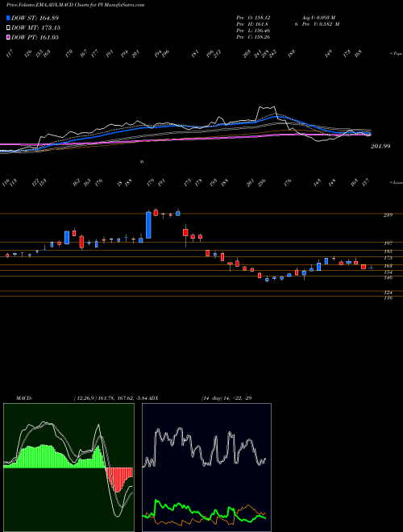Click the 'Pre L: 156.46' low value
This screenshot has height=532, width=403.
(253, 31)
